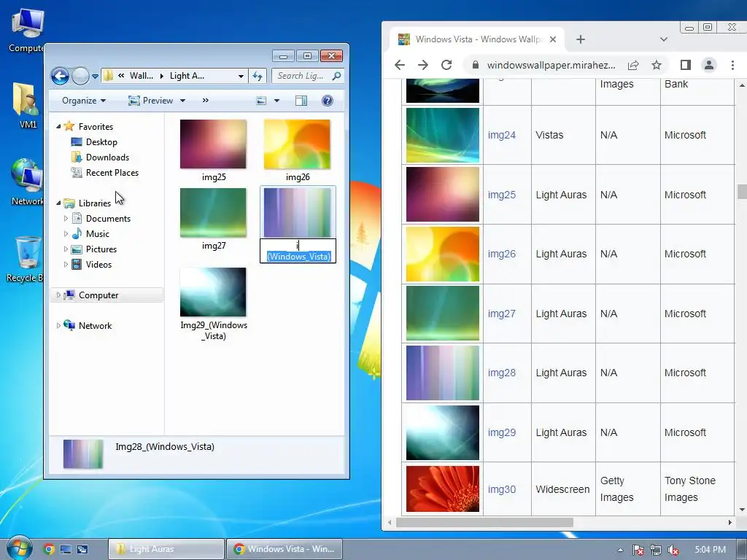Select Recent Places under Favorites
747x560 pixels.
(112, 172)
